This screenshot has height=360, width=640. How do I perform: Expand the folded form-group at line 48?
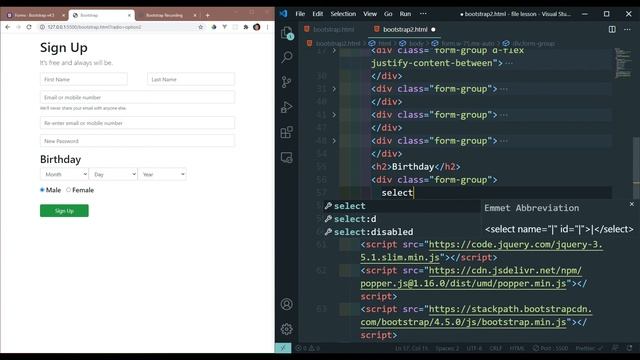click(334, 141)
